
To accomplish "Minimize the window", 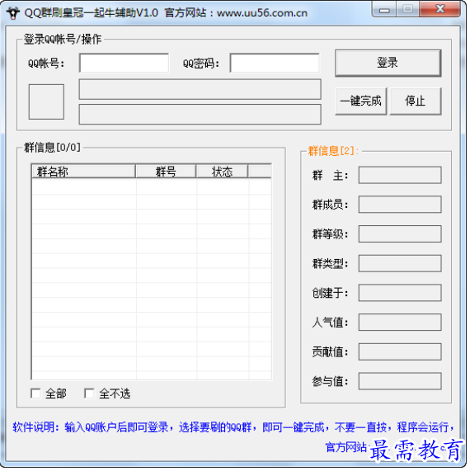I will pyautogui.click(x=384, y=9).
